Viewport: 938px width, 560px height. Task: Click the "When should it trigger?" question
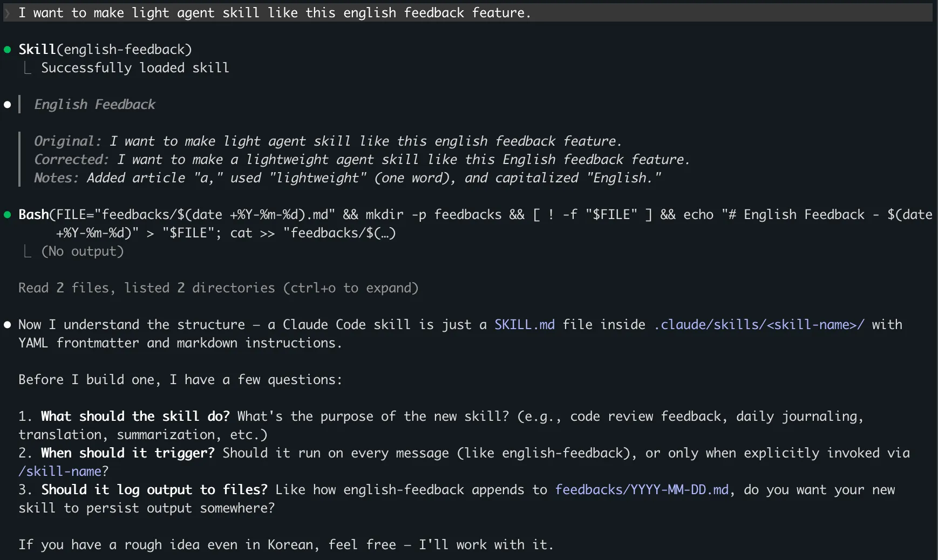point(127,453)
